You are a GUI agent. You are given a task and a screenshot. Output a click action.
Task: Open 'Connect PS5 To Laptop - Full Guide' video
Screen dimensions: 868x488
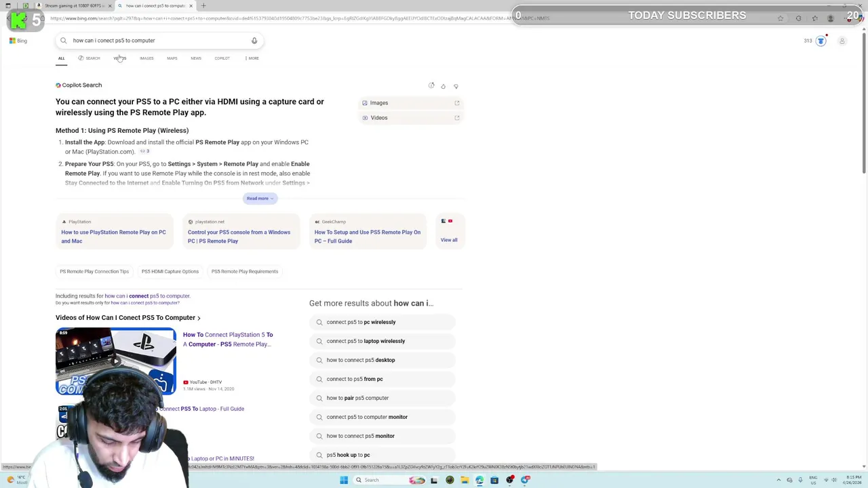click(x=201, y=409)
